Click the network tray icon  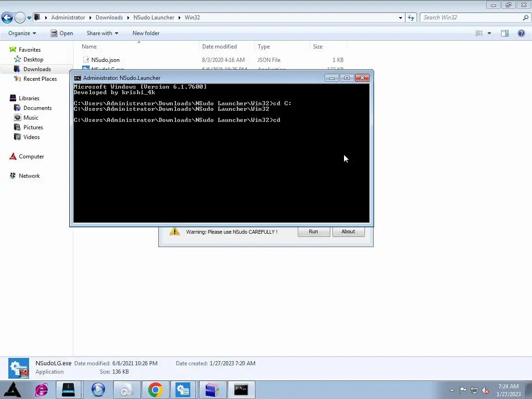coord(474,390)
